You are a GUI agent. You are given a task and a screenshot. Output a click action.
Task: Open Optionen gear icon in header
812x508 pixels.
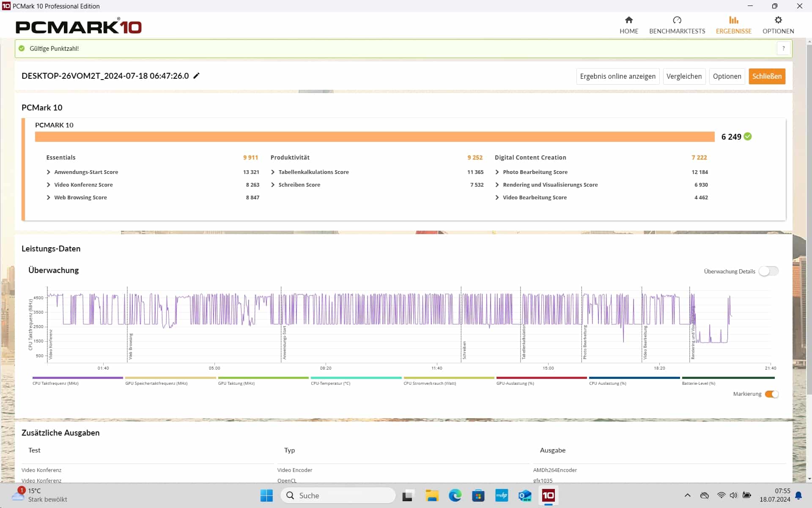[x=778, y=20]
